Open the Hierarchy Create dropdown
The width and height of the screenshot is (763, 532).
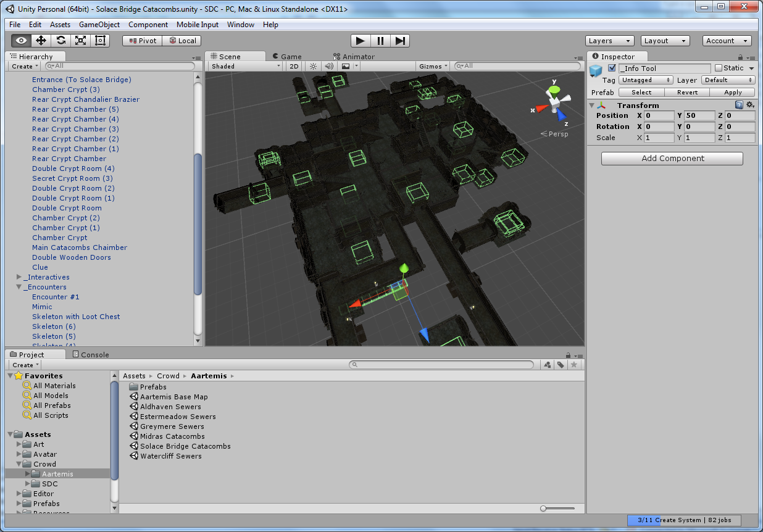tap(25, 66)
